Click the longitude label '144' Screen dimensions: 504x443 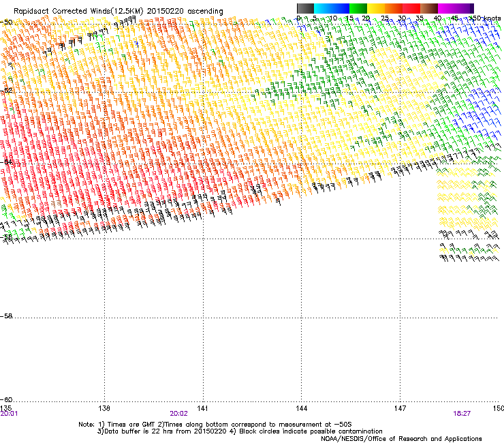[x=302, y=408]
